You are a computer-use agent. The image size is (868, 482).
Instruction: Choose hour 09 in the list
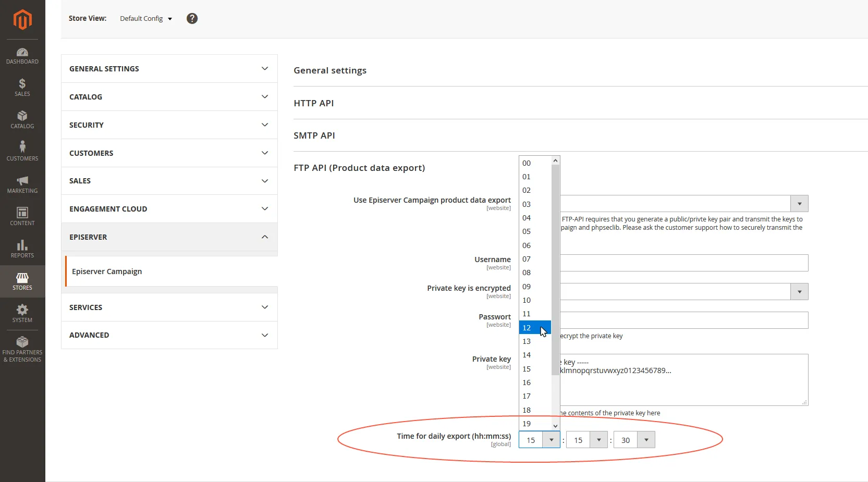click(535, 287)
